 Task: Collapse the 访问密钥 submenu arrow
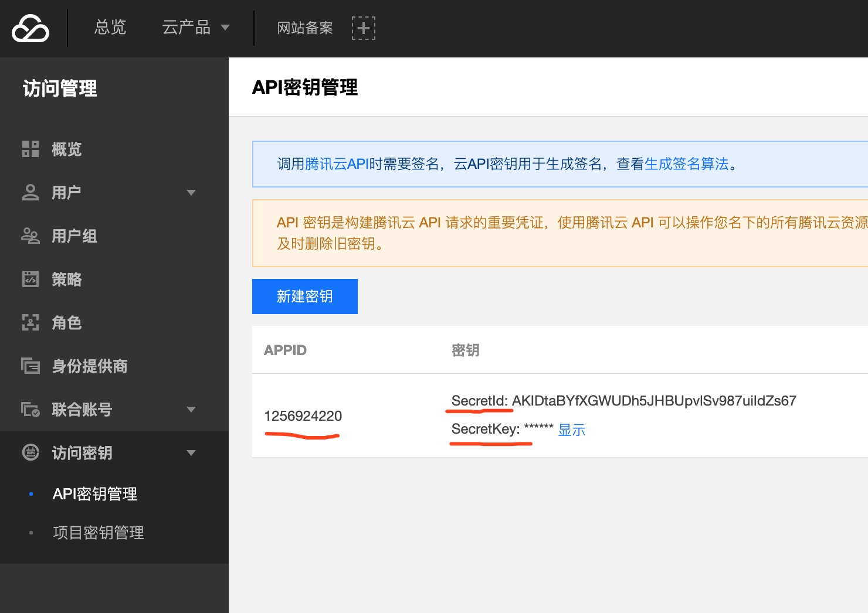pos(191,452)
